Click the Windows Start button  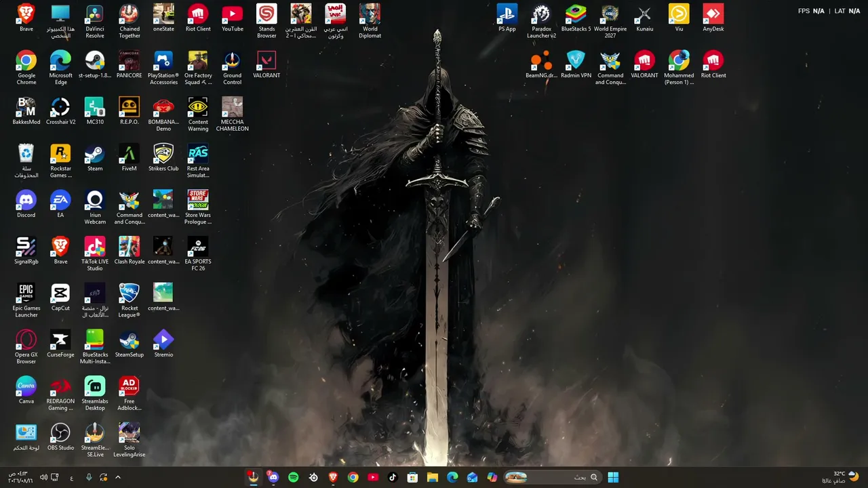pyautogui.click(x=613, y=477)
